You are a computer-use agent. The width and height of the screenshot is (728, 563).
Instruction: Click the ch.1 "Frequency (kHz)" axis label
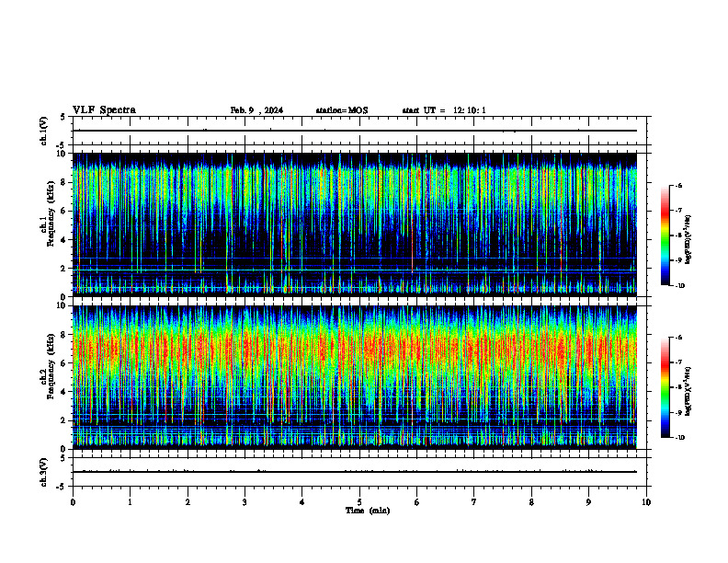tap(51, 214)
